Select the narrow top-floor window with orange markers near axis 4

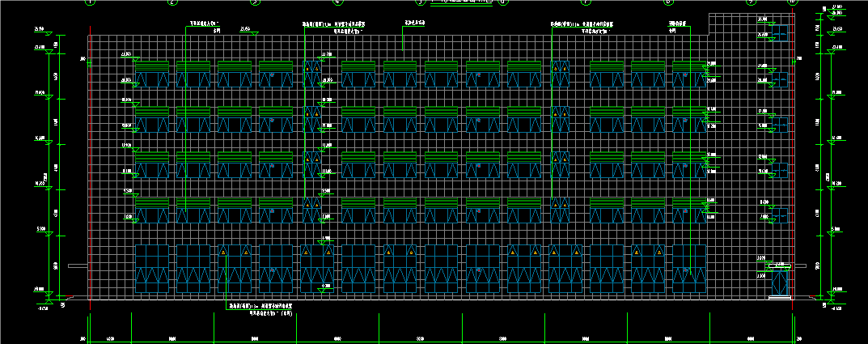(311, 74)
